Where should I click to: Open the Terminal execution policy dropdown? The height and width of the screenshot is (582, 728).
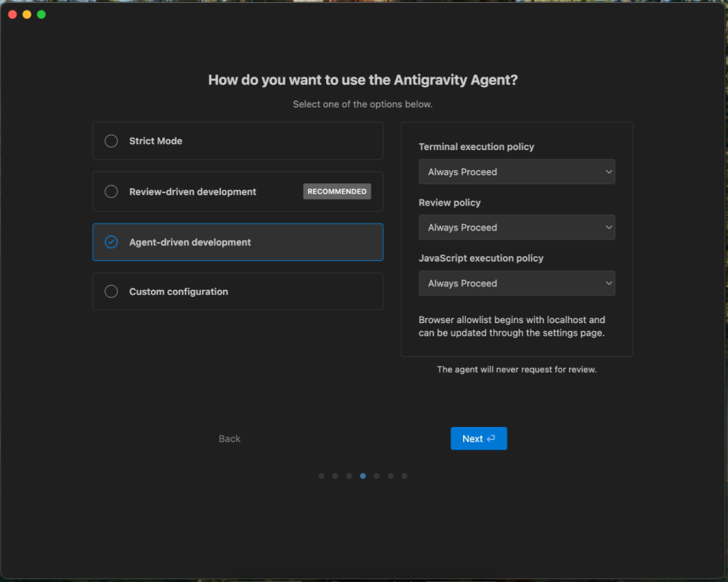[517, 172]
